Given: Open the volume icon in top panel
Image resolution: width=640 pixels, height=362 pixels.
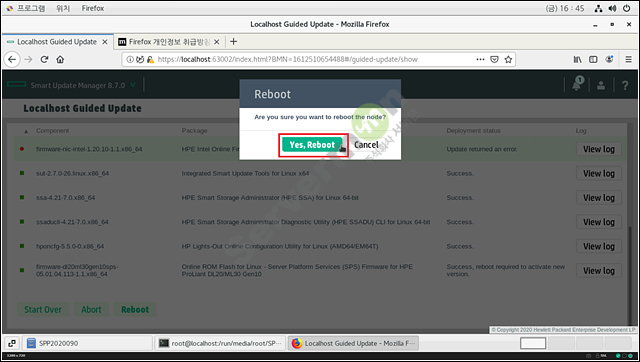Looking at the screenshot, I should (x=612, y=8).
